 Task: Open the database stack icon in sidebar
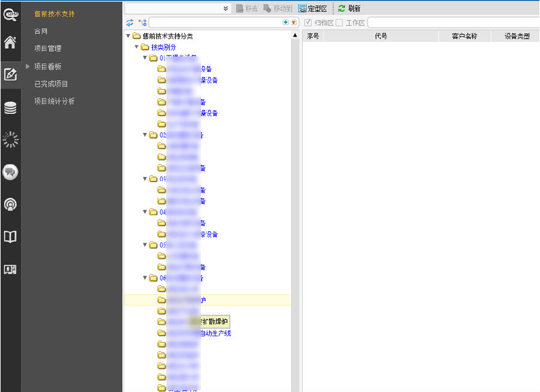click(x=10, y=108)
